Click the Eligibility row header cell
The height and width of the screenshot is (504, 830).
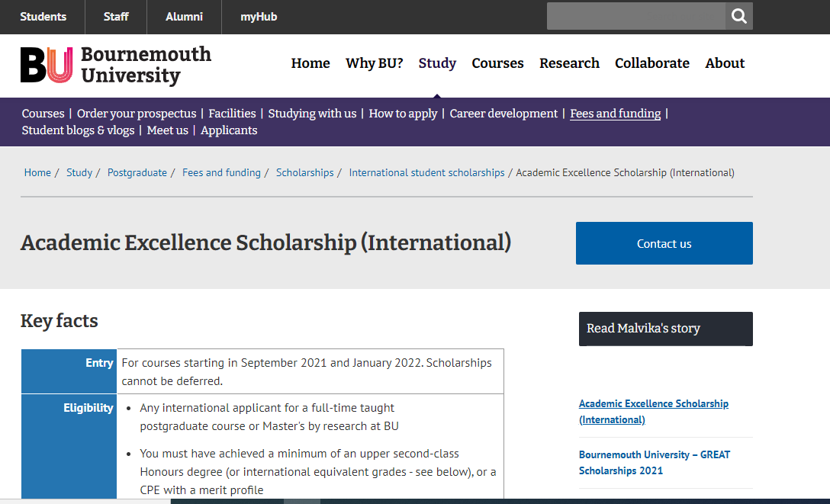pyautogui.click(x=69, y=446)
